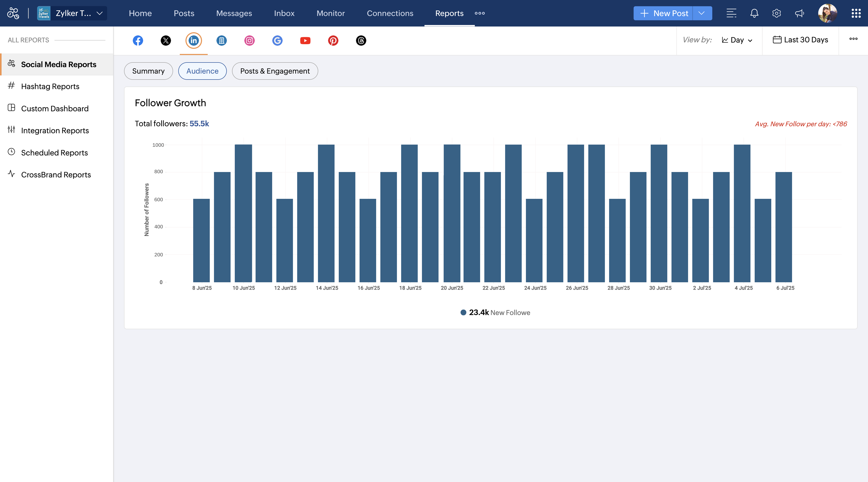Click the 14 Jun'25 bar in chart
The width and height of the screenshot is (868, 482).
(x=326, y=213)
